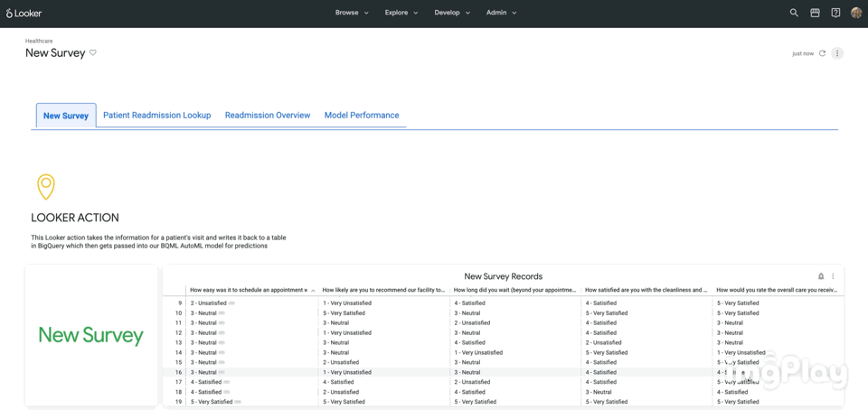
Task: Favorite the New Survey dashboard heart
Action: [x=93, y=53]
